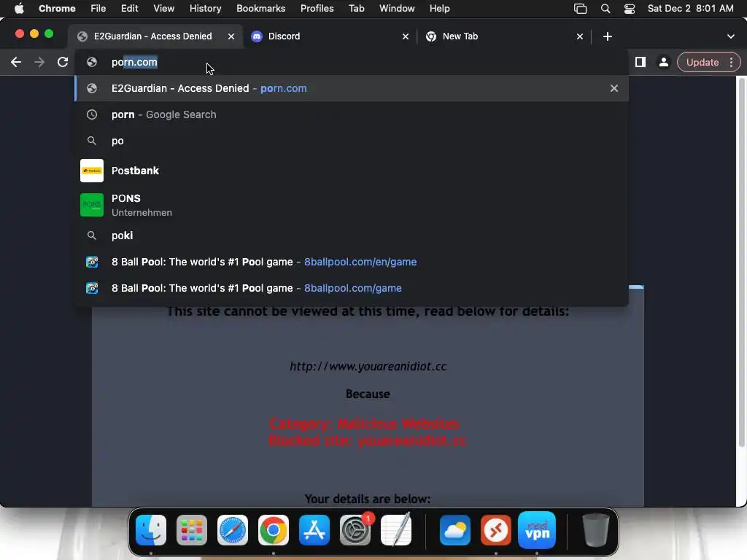747x560 pixels.
Task: Open 8ballpool.com/en/game suggestion
Action: coord(352,262)
